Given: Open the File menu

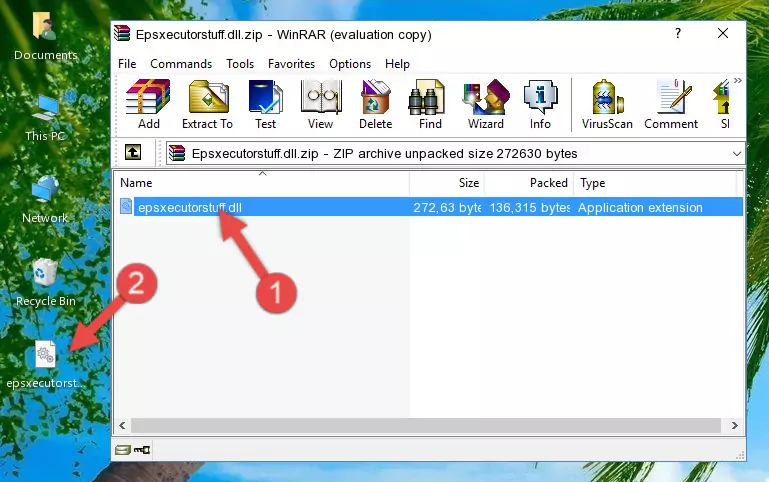Looking at the screenshot, I should pos(127,64).
